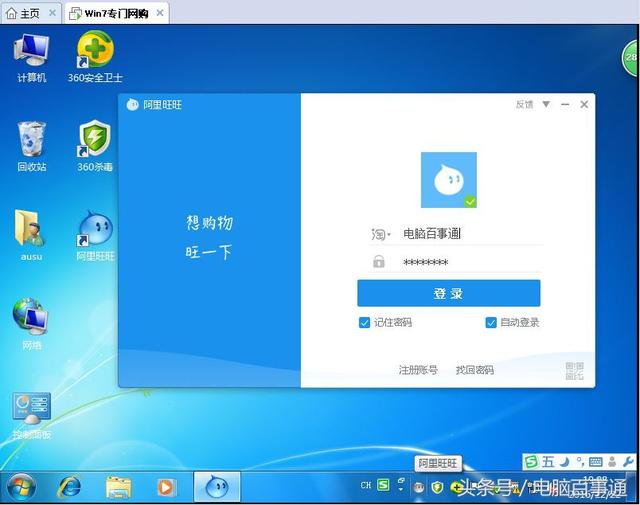Image resolution: width=640 pixels, height=505 pixels.
Task: Click the 电脑百事通 username field
Action: 471,234
